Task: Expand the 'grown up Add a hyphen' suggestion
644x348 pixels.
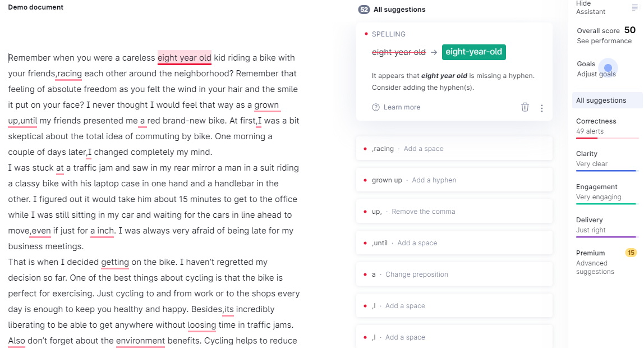Action: [454, 180]
